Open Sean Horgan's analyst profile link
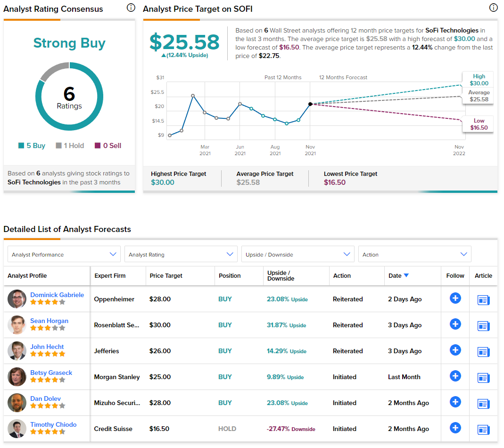The image size is (504, 448). [x=49, y=321]
